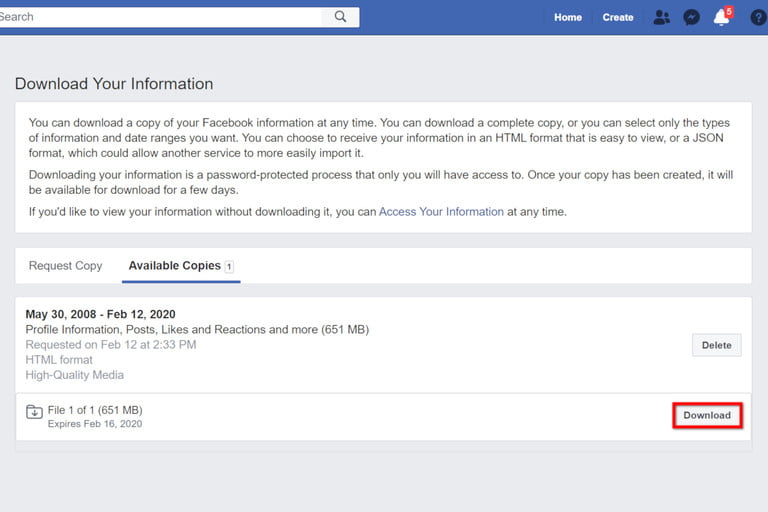This screenshot has width=768, height=512.
Task: Switch to the Request Copy tab
Action: click(x=66, y=266)
